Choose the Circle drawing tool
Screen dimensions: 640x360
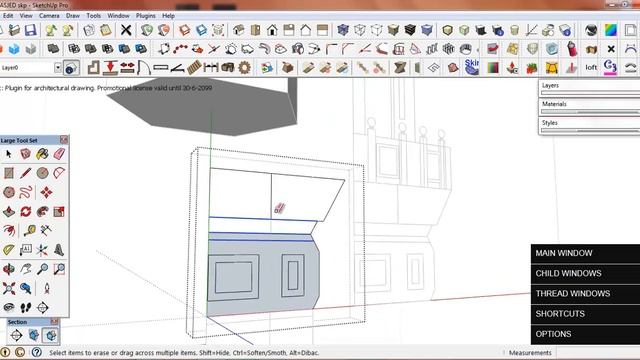[x=42, y=173]
